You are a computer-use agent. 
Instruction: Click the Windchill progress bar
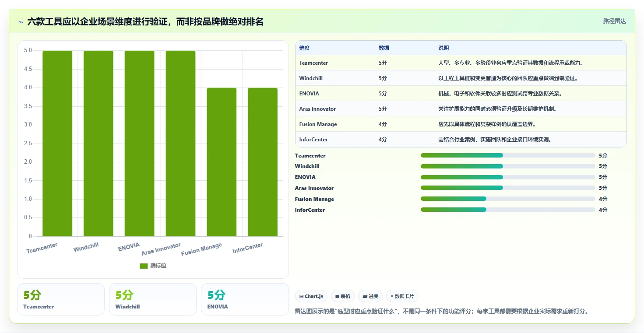(x=508, y=166)
